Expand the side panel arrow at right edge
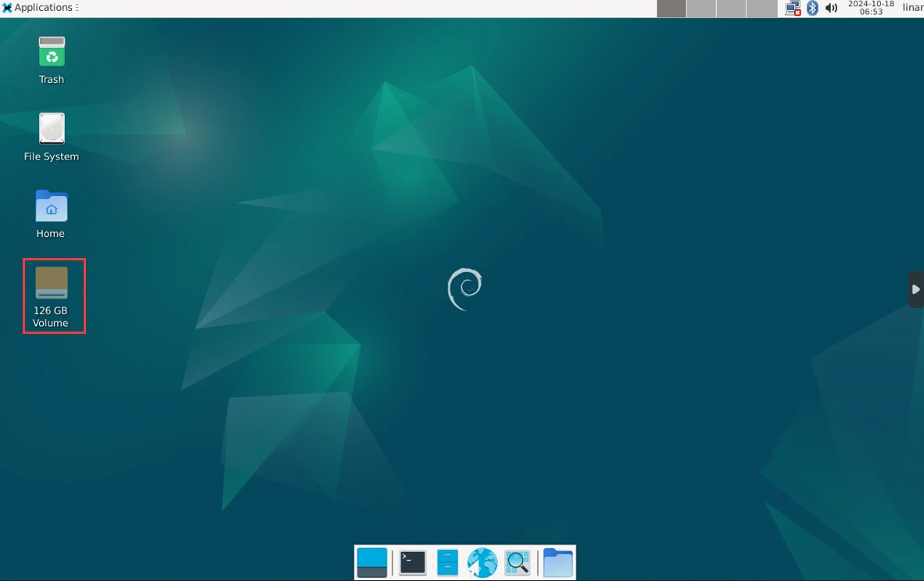The image size is (924, 581). coord(915,289)
